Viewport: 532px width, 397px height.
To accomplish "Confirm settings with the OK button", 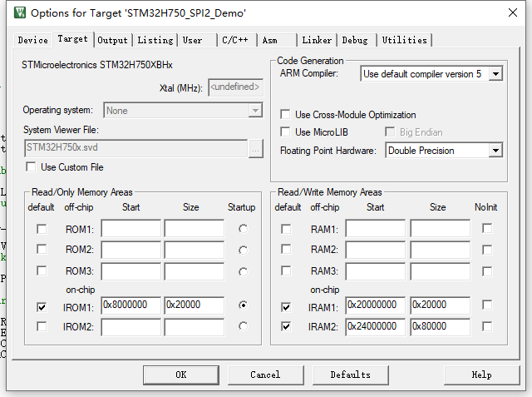I will click(181, 375).
